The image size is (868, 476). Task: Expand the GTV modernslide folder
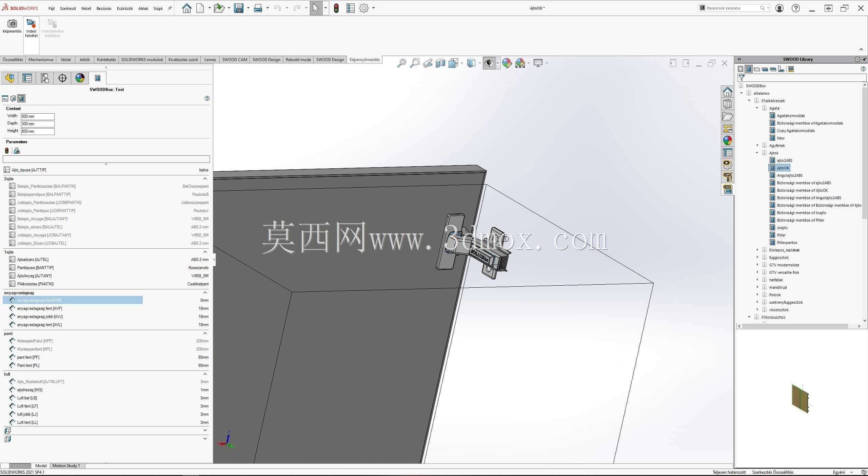coord(757,265)
